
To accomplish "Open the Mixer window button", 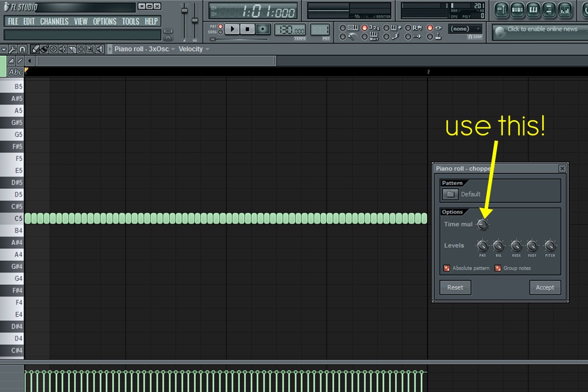I will [564, 10].
